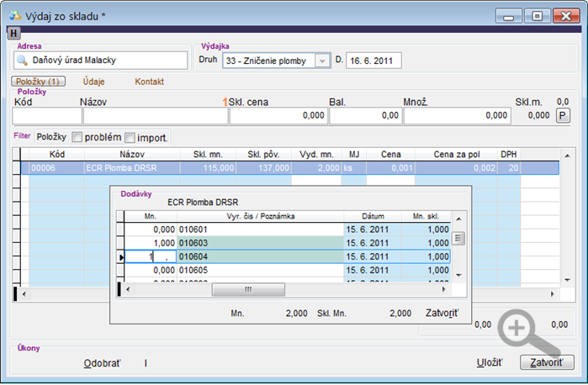588x385 pixels.
Task: Click the Mn. skl. column header in Dodávky
Action: tap(426, 216)
